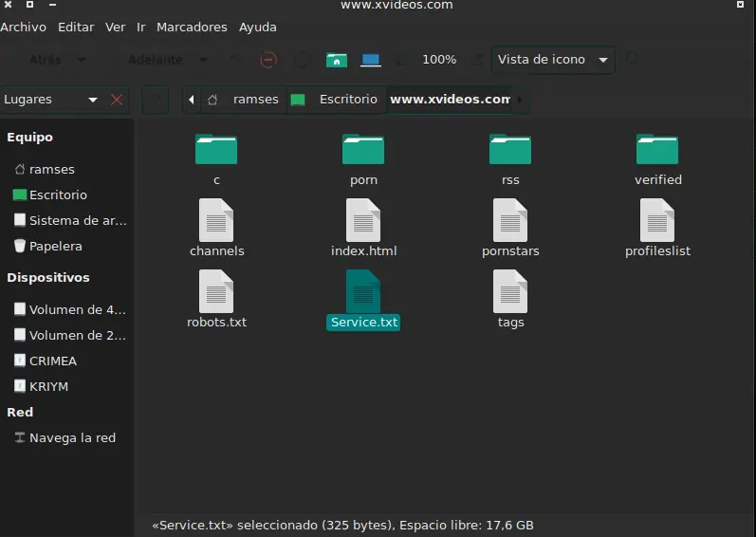Open the Editar menu
This screenshot has width=756, height=537.
(76, 27)
